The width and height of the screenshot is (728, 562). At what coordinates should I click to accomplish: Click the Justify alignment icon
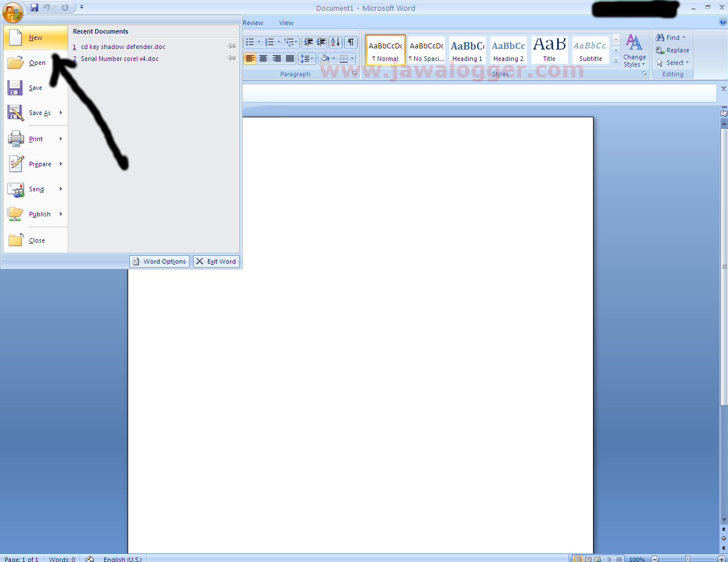coord(290,59)
